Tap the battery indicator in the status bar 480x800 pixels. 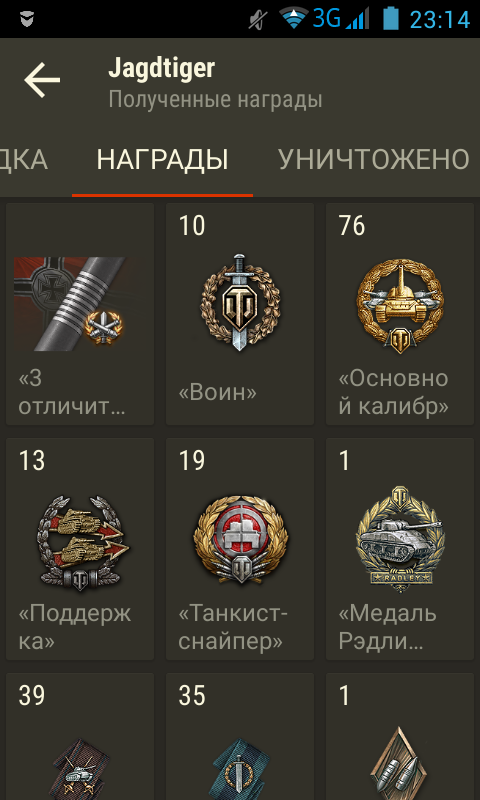pyautogui.click(x=391, y=19)
